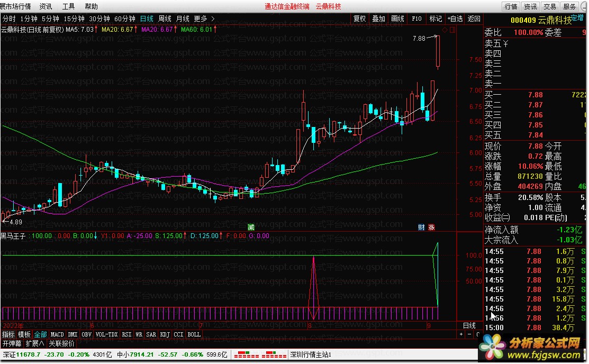
Task: Switch to 30分钟 period
Action: [99, 19]
